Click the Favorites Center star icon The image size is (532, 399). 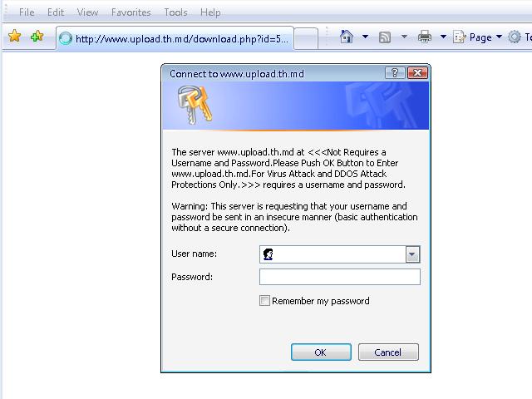(15, 36)
